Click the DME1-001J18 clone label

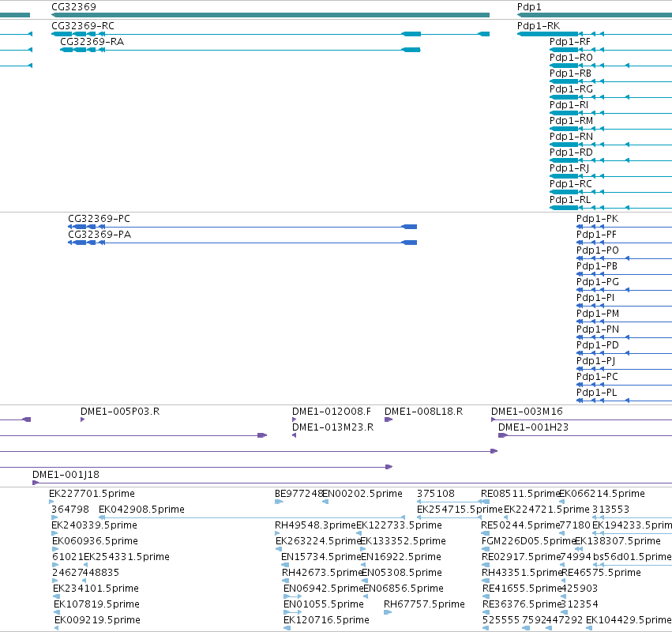66,475
